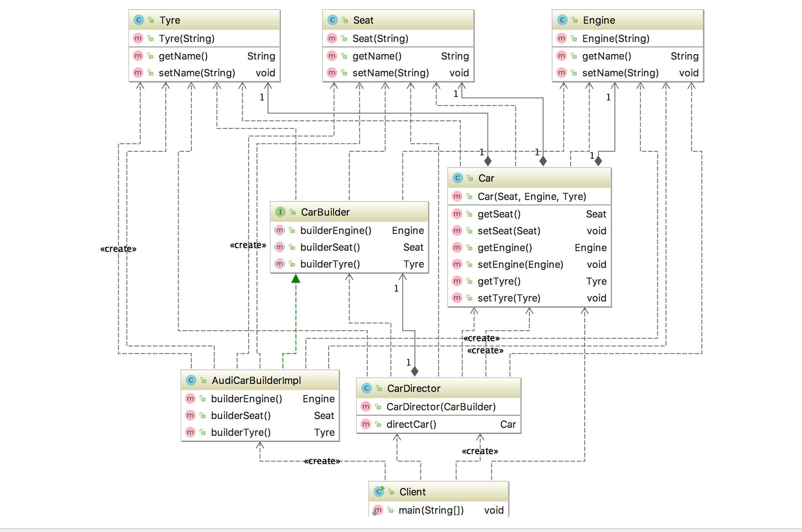Click abstract method icon of CarBuilder builderSeat()

click(x=280, y=247)
